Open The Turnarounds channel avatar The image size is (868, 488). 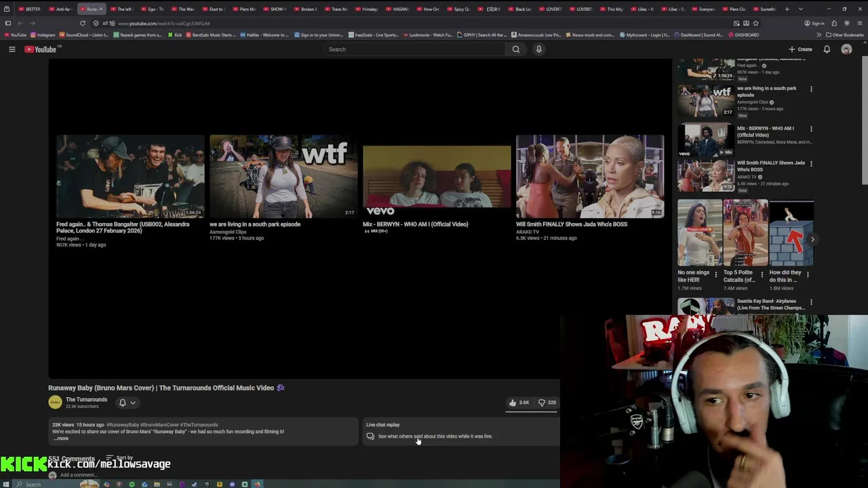(x=55, y=403)
